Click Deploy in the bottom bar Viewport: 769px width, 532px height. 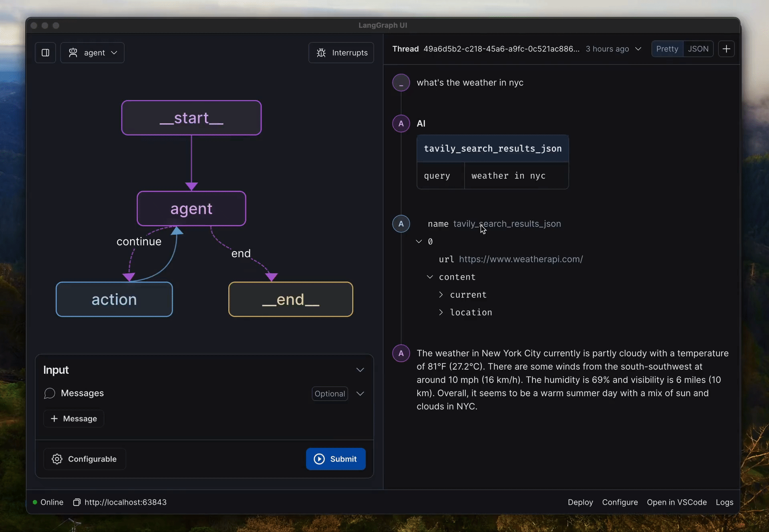coord(580,502)
